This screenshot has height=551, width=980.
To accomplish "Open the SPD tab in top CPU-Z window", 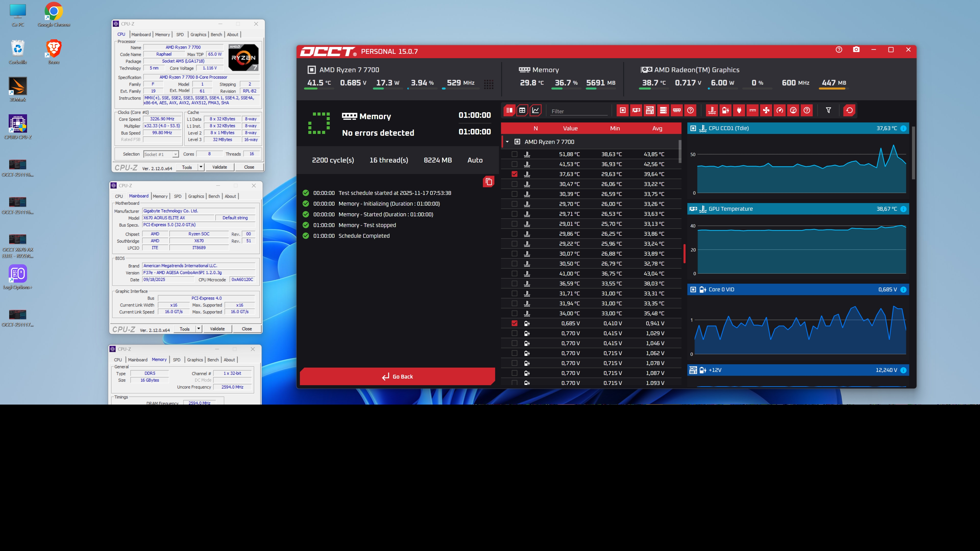I will 180,35.
